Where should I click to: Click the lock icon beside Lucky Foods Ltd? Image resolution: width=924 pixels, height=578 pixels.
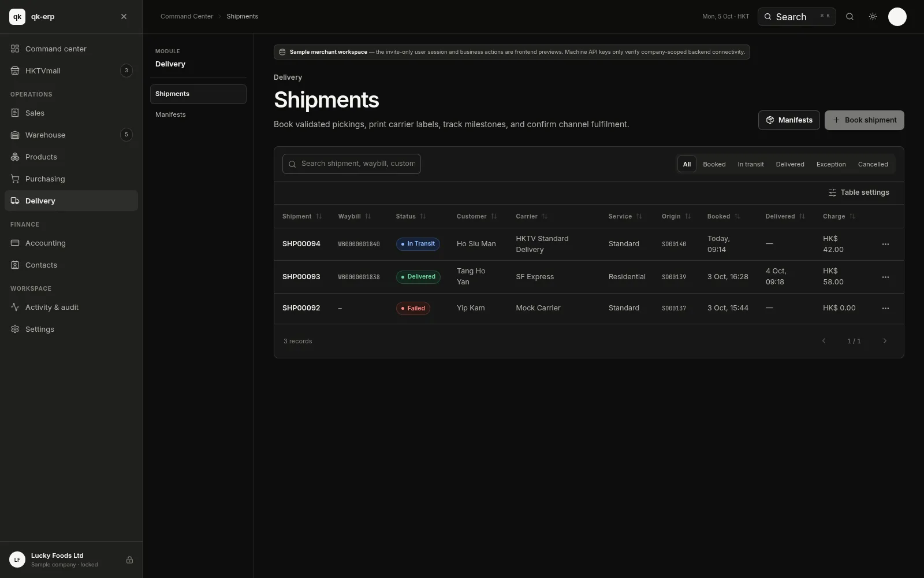[x=129, y=560]
